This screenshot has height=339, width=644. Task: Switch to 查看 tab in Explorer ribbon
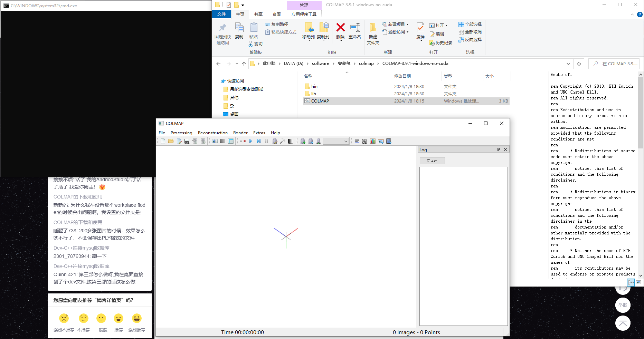[x=277, y=14]
